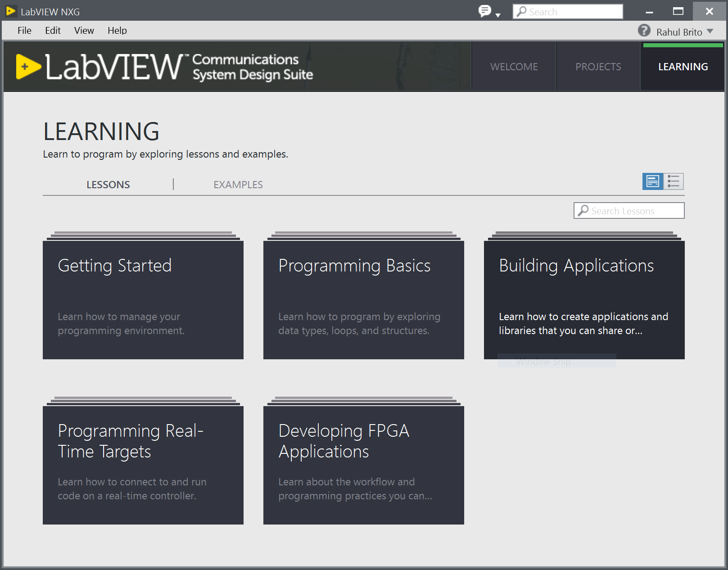Switch to list view layout

click(x=674, y=181)
